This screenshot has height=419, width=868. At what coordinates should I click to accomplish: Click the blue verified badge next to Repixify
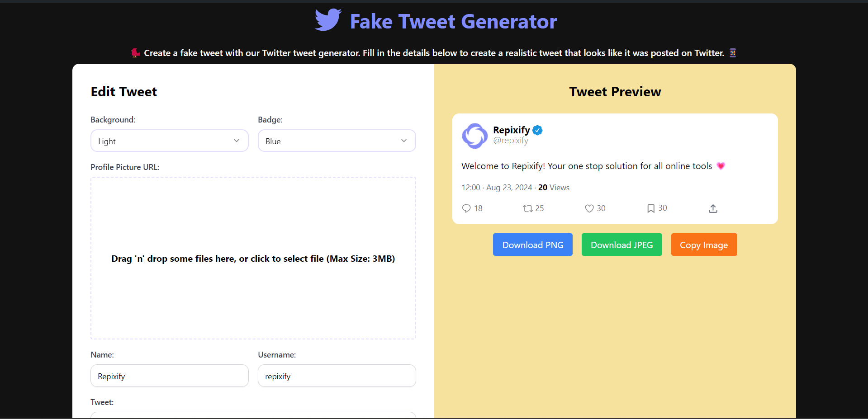coord(537,130)
